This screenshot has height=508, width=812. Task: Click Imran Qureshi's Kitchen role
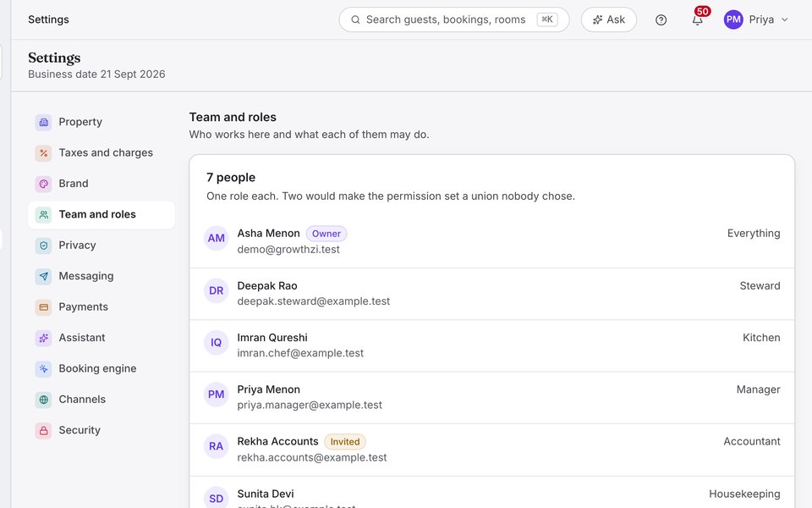click(x=761, y=338)
